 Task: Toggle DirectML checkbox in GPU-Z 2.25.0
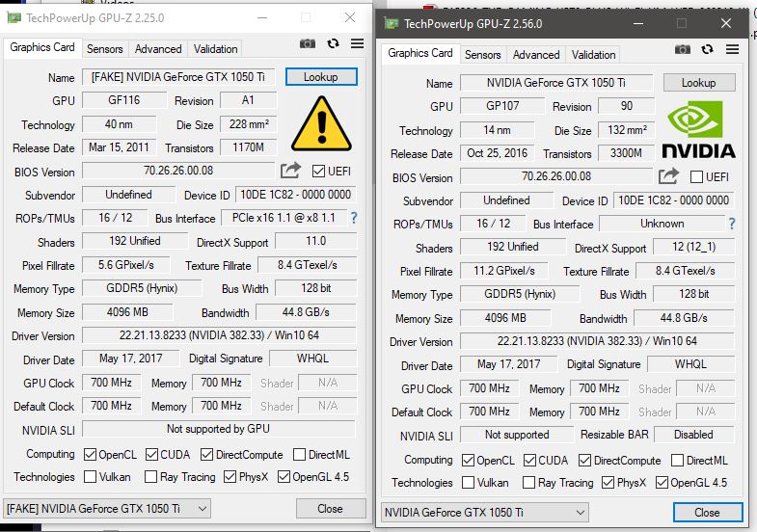point(299,454)
